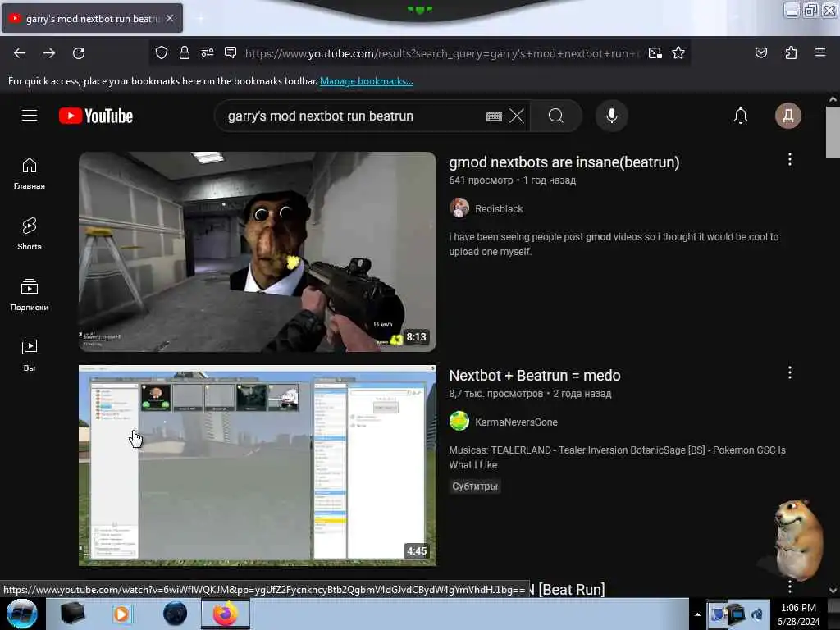Open the [Beat Run] video title

point(571,589)
